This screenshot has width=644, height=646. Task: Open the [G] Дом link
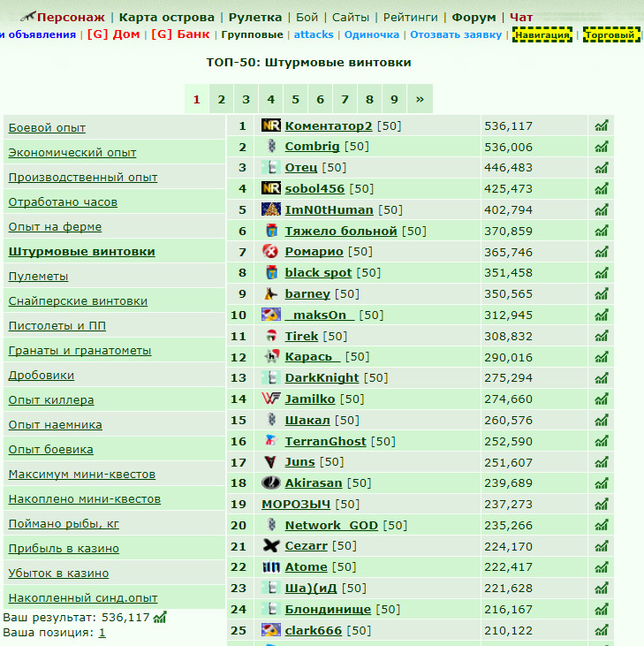point(113,34)
